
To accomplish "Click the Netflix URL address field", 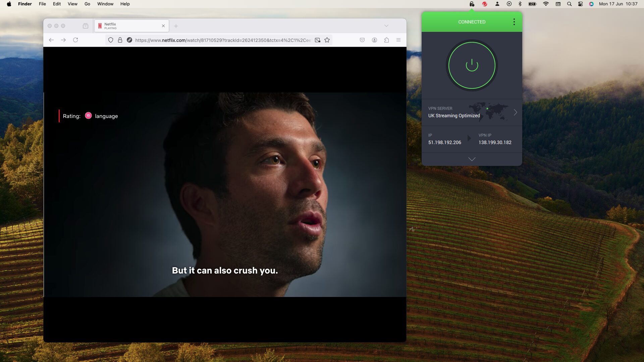I will pyautogui.click(x=223, y=40).
